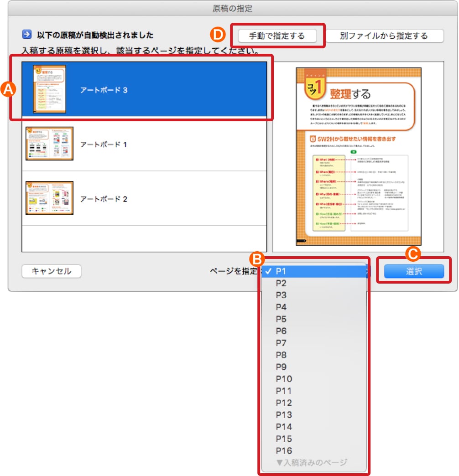Viewport: 459px width, 476px height.
Task: Click the large document preview image
Action: tap(358, 156)
